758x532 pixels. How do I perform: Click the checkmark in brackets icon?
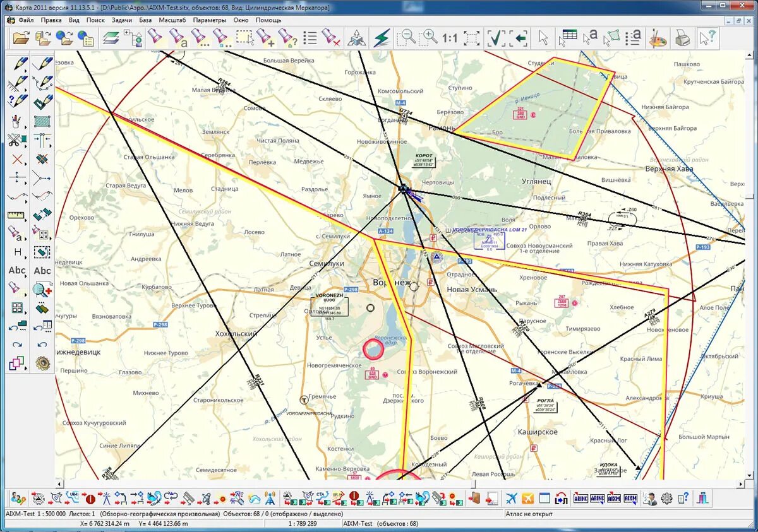pyautogui.click(x=496, y=38)
